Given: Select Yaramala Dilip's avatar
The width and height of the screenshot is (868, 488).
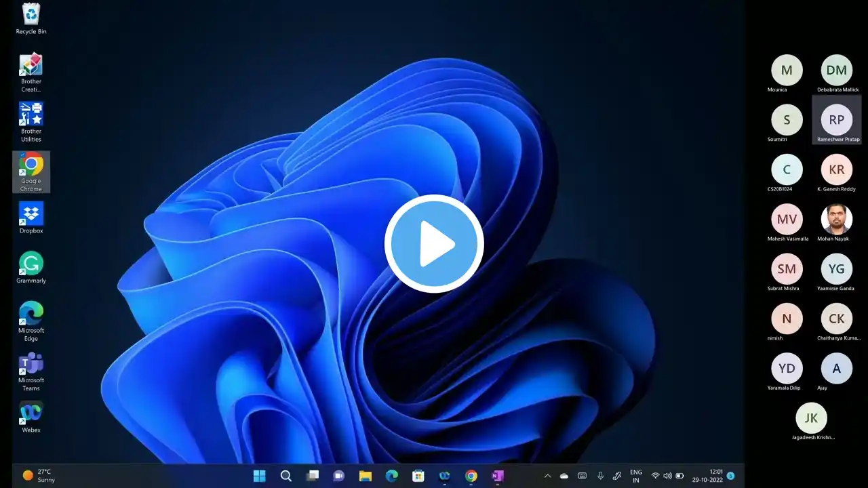Looking at the screenshot, I should click(x=787, y=368).
